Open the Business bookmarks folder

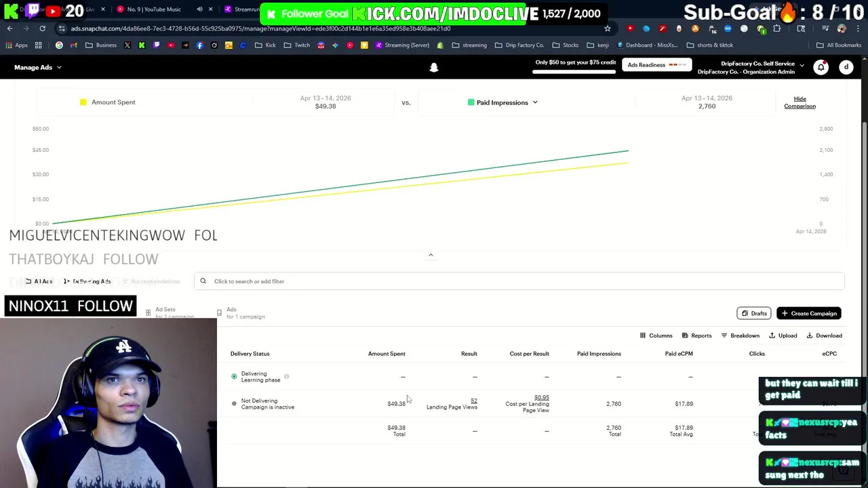coord(100,45)
